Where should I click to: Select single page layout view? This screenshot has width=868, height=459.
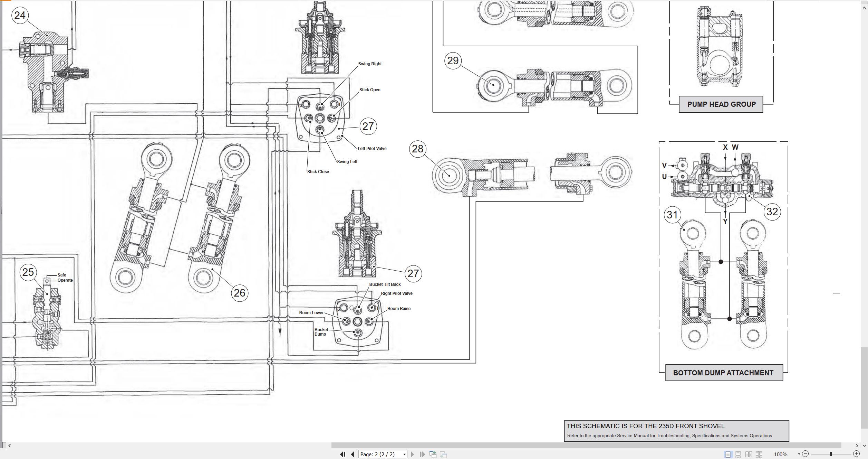coord(728,455)
